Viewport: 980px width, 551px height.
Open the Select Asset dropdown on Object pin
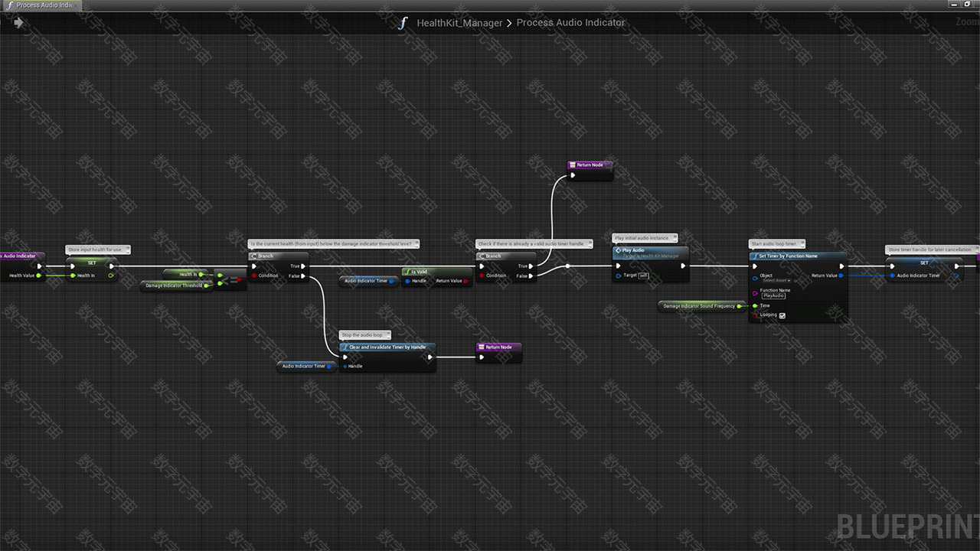click(x=776, y=281)
